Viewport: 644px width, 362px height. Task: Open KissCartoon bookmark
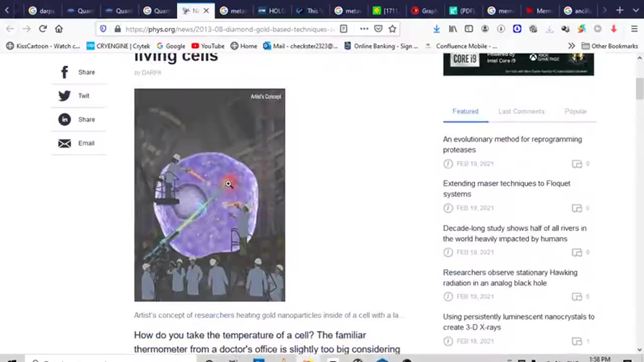tap(43, 46)
